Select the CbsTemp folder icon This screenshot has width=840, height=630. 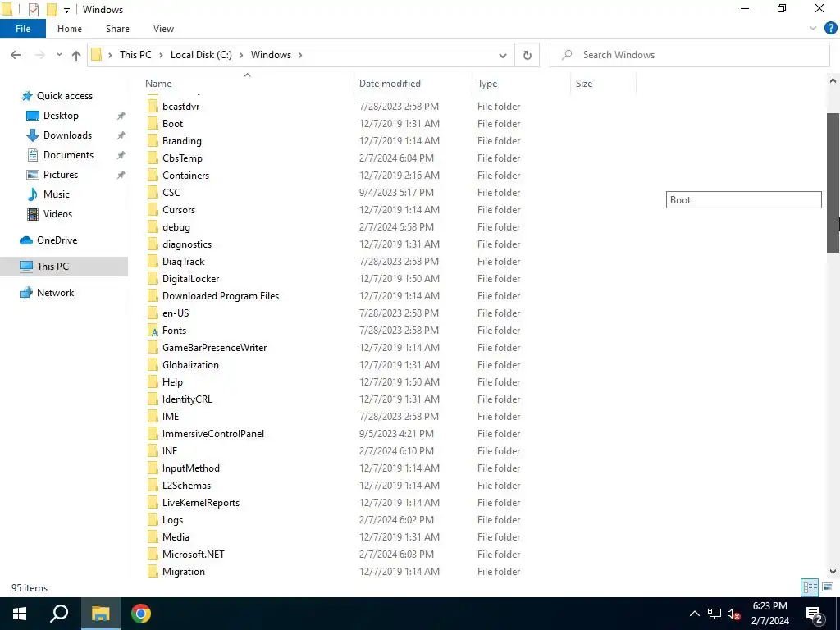point(153,158)
